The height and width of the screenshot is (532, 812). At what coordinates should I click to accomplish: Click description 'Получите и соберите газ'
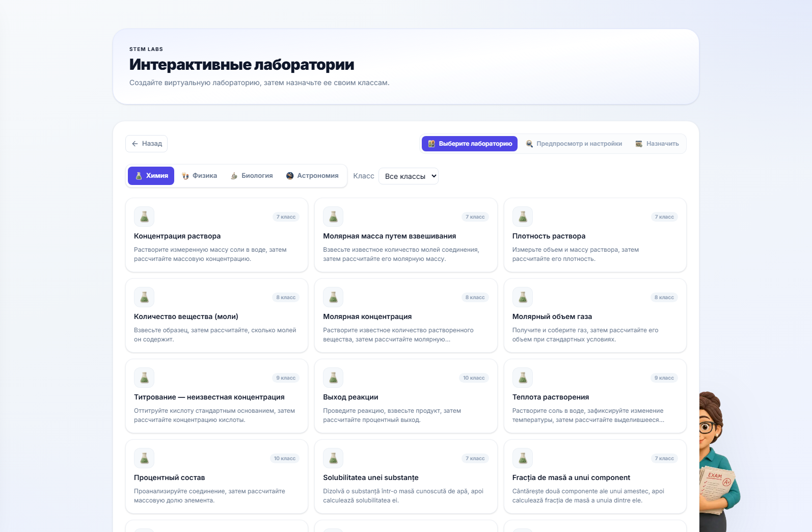point(585,335)
